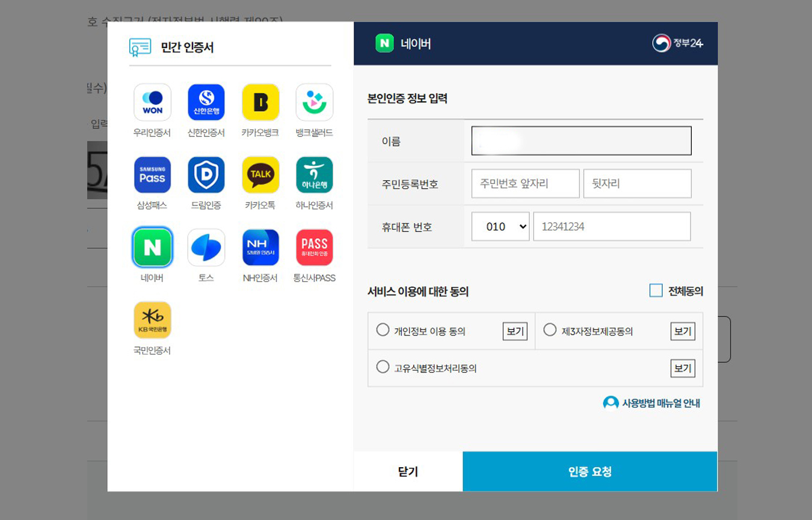The width and height of the screenshot is (812, 520).
Task: Click the 정부24 logo
Action: pyautogui.click(x=678, y=43)
